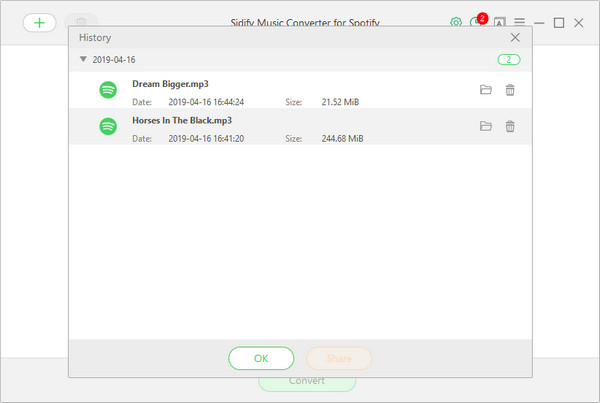Click the green count badge showing 2
Image resolution: width=600 pixels, height=403 pixels.
coord(509,60)
